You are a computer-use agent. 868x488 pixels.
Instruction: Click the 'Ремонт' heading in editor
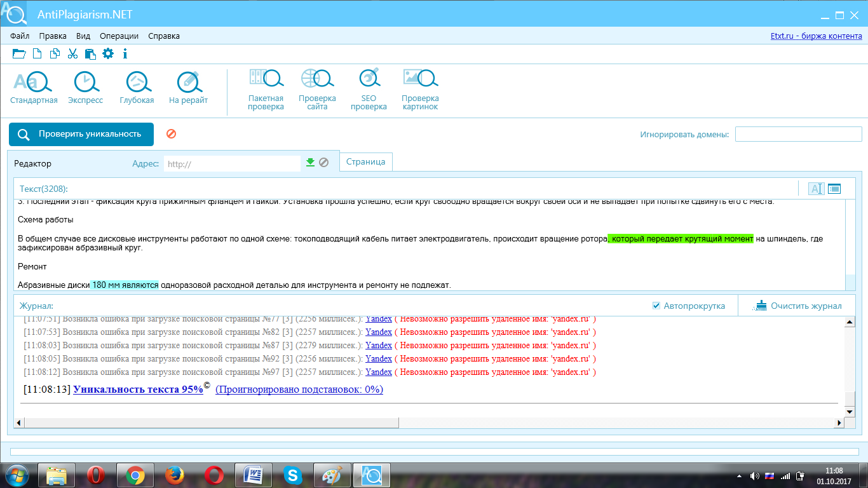pos(32,266)
